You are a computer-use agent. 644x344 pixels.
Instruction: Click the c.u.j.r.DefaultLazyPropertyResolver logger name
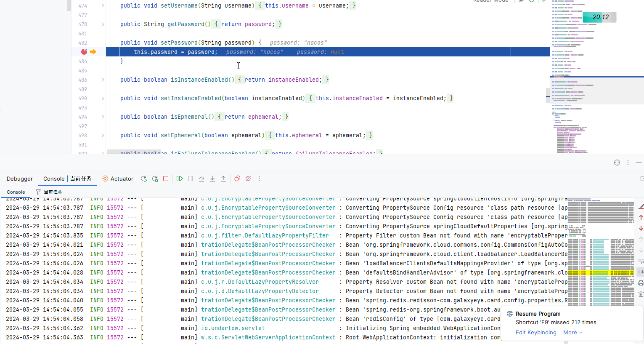[x=260, y=282]
